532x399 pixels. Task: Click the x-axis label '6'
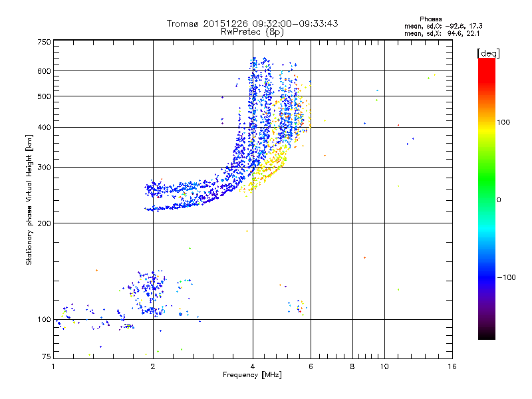click(311, 366)
